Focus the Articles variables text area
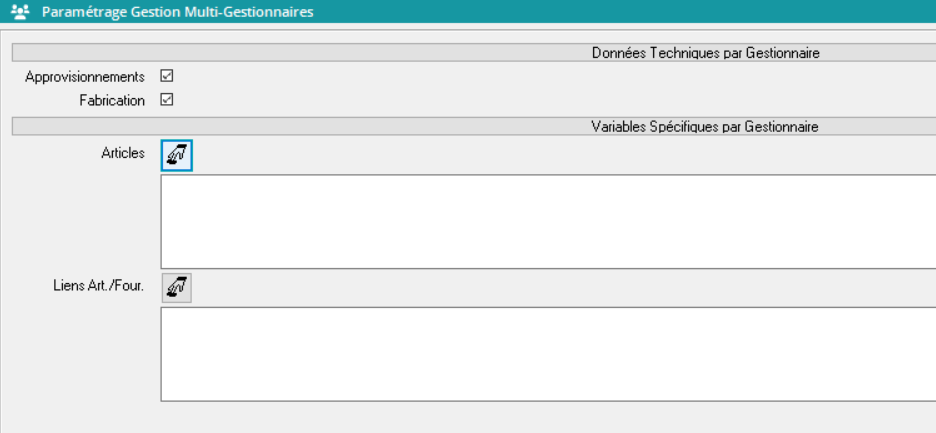936x433 pixels. pyautogui.click(x=548, y=221)
